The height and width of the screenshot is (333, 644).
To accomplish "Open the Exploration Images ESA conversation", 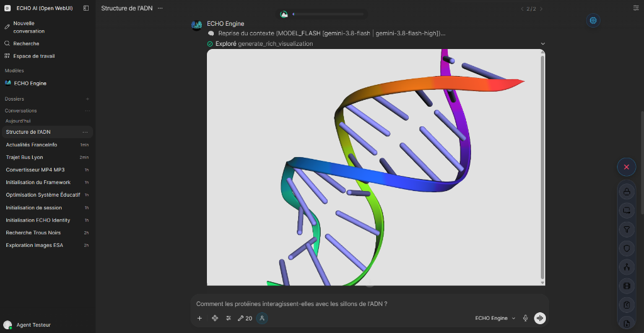I will [47, 245].
